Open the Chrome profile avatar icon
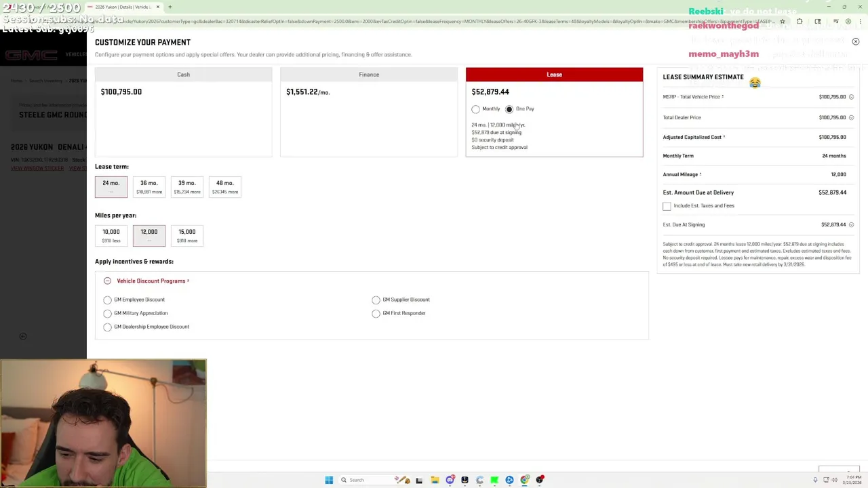868x488 pixels. (848, 22)
